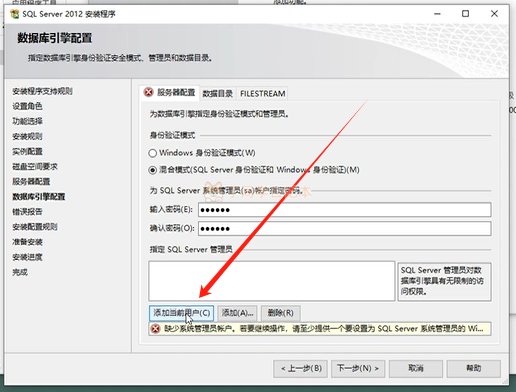516x392 pixels.
Task: Click the 添加(A)... button
Action: point(237,313)
